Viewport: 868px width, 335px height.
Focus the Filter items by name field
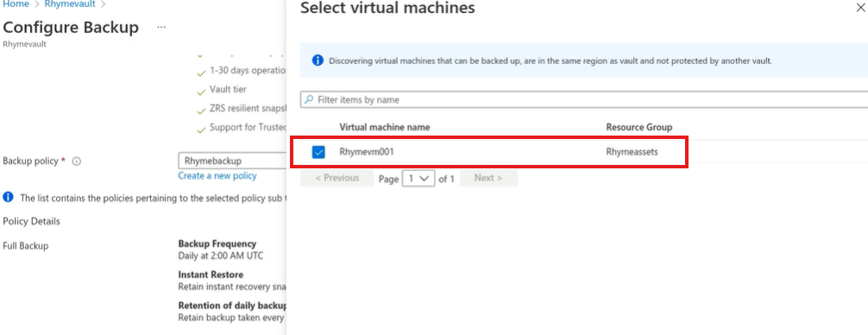tap(584, 99)
